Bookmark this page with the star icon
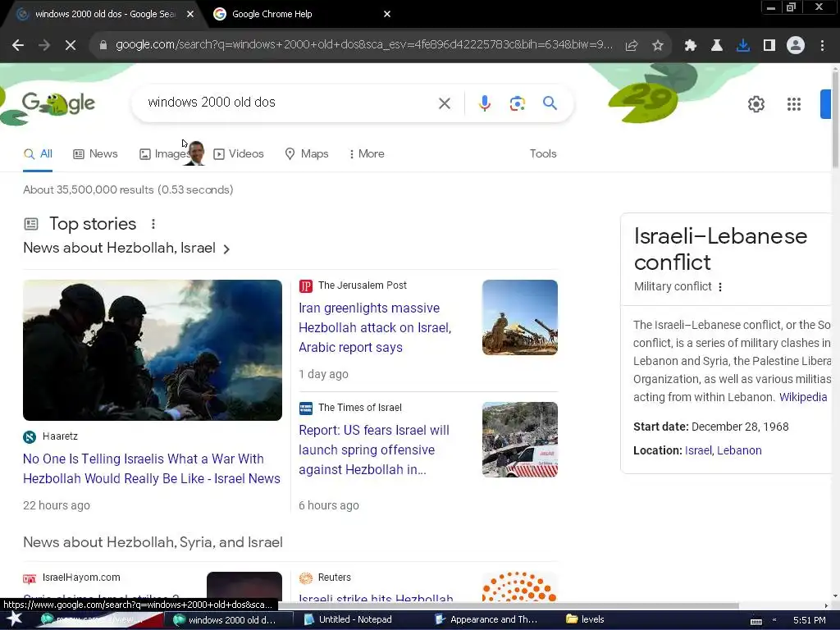 (x=658, y=46)
